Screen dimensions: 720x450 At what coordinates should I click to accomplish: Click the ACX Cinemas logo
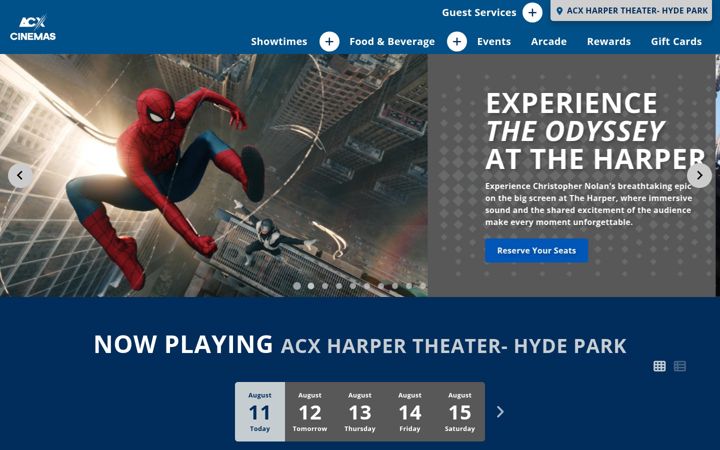coord(33,28)
